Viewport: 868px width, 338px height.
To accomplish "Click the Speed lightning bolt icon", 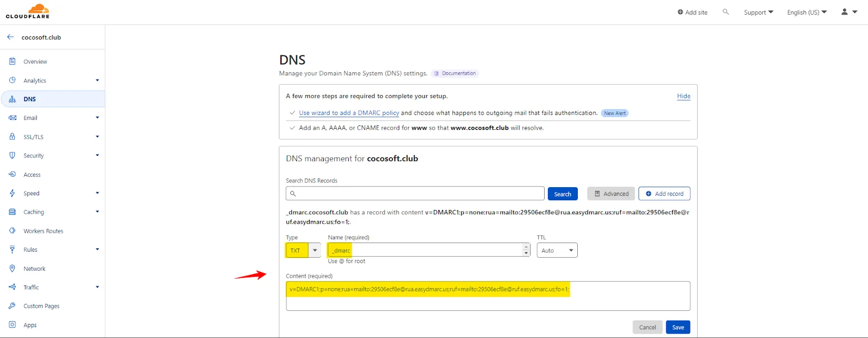I will [12, 193].
